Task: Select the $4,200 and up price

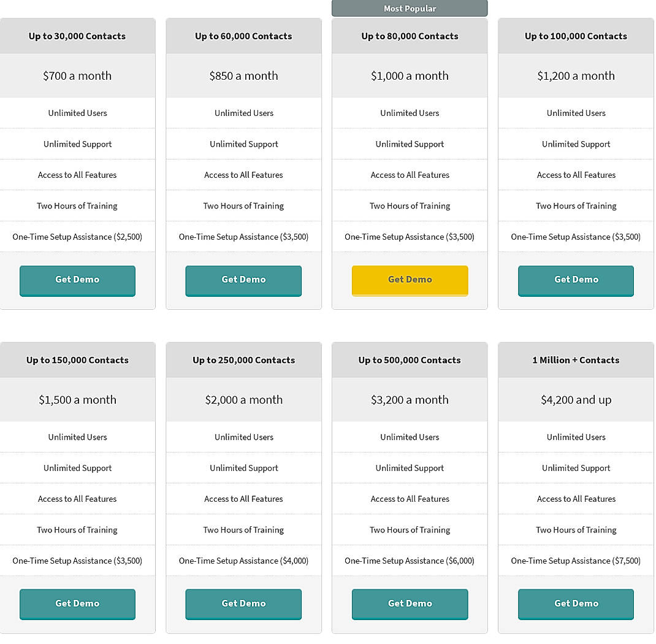Action: click(576, 399)
